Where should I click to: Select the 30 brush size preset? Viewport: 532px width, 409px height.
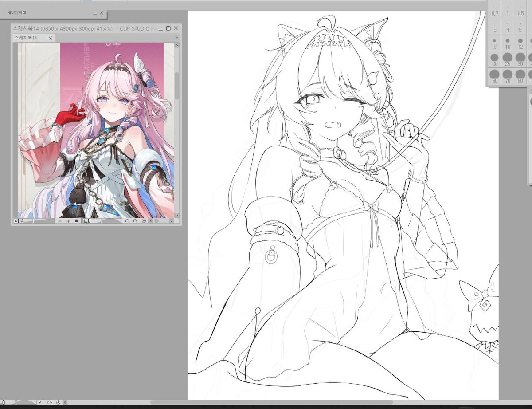(520, 59)
